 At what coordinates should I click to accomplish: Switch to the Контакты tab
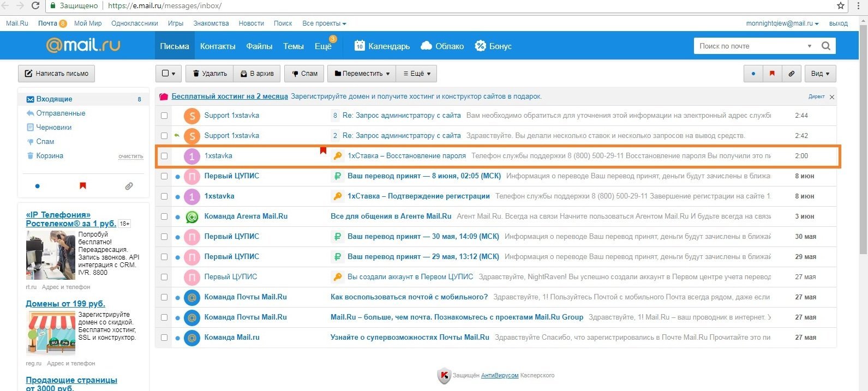point(218,46)
